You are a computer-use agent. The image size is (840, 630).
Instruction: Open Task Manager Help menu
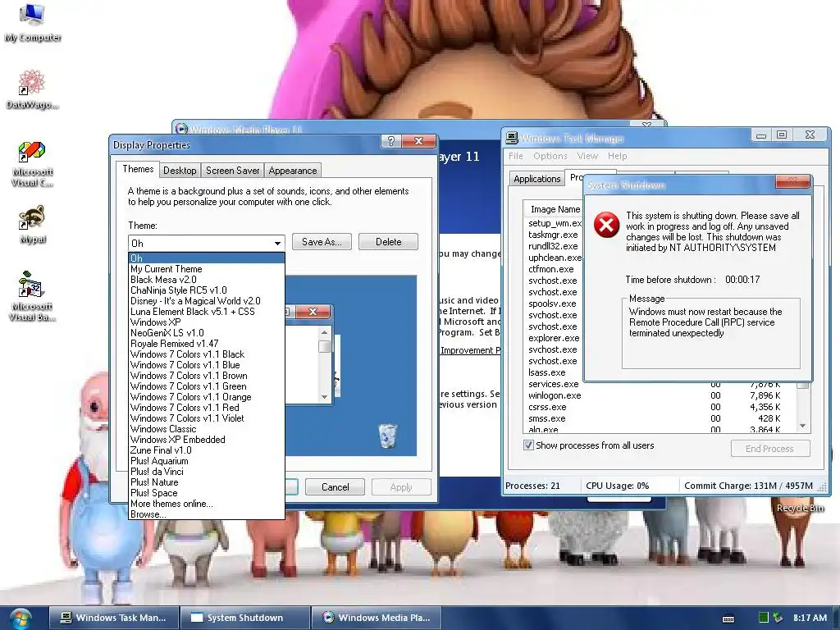point(617,156)
